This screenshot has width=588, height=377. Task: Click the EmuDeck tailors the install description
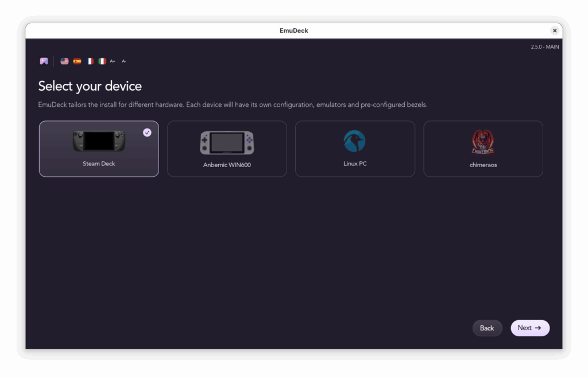[233, 104]
